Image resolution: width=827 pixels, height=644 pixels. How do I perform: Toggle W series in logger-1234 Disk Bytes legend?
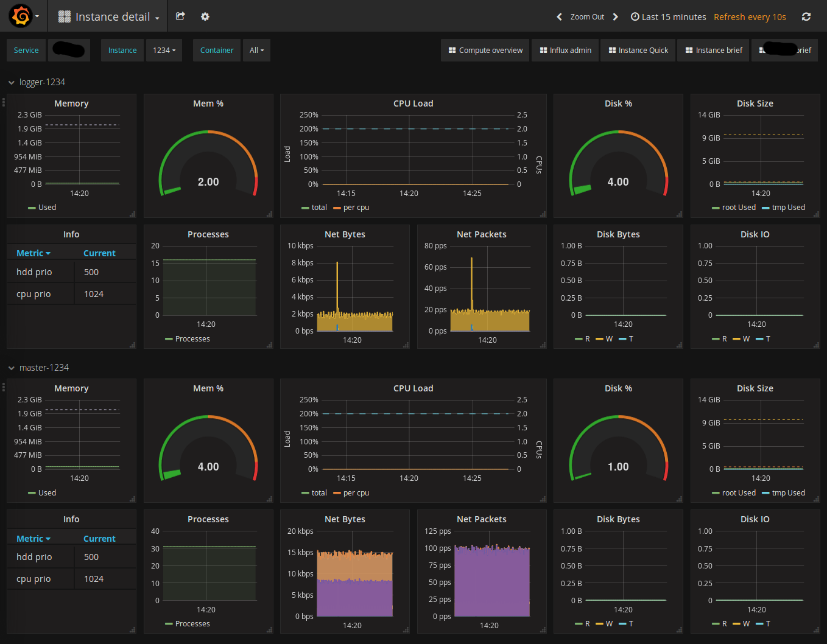(609, 339)
